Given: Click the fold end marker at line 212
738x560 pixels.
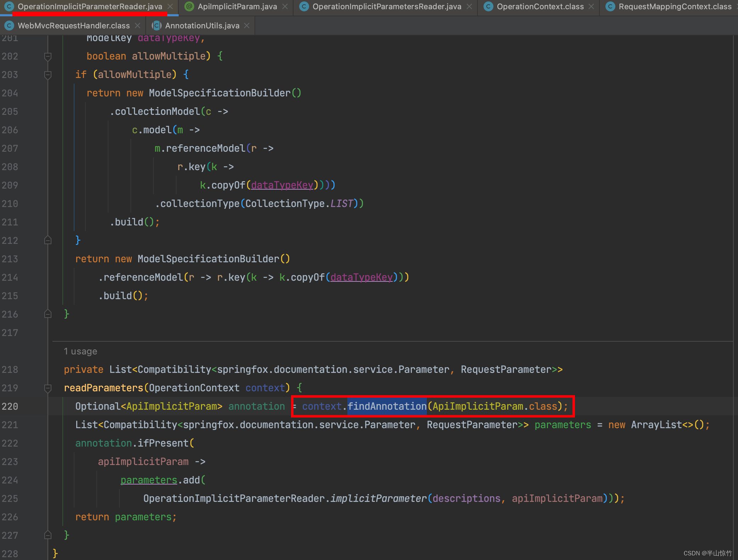Looking at the screenshot, I should [48, 241].
